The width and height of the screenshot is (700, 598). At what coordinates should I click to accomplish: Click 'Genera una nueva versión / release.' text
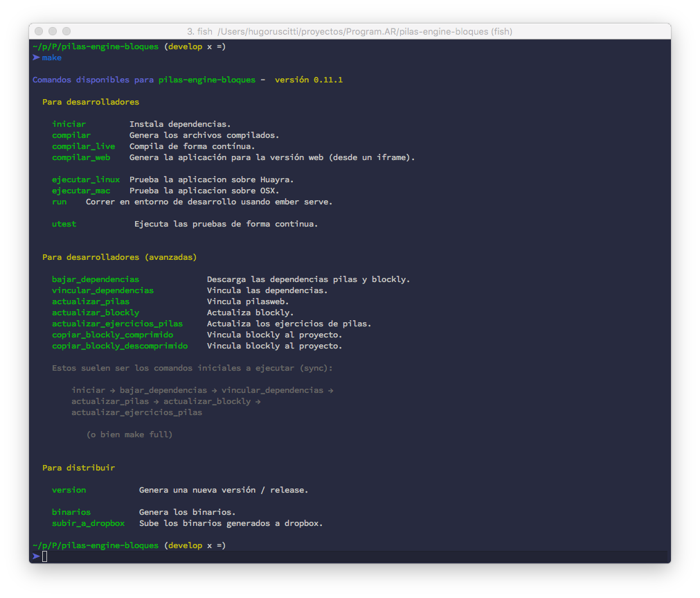pyautogui.click(x=224, y=490)
